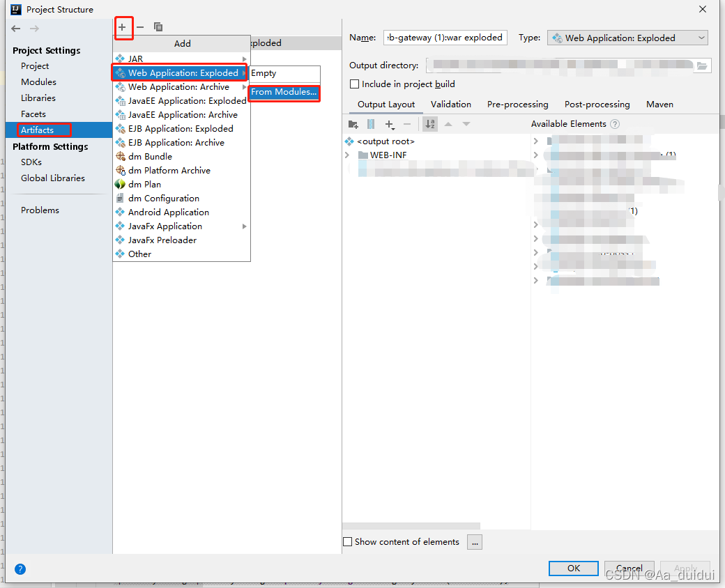Toggle Include in project build checkbox
725x588 pixels.
pyautogui.click(x=355, y=84)
